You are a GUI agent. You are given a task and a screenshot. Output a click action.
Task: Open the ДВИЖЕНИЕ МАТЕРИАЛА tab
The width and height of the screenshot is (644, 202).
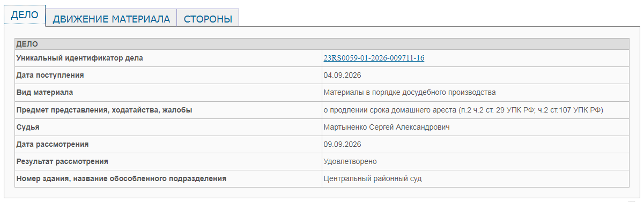pyautogui.click(x=111, y=18)
